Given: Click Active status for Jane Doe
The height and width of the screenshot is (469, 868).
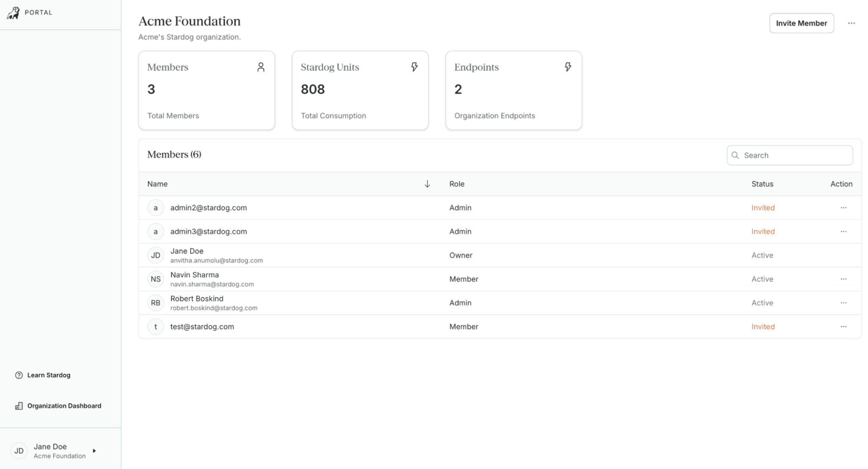Looking at the screenshot, I should pos(762,255).
